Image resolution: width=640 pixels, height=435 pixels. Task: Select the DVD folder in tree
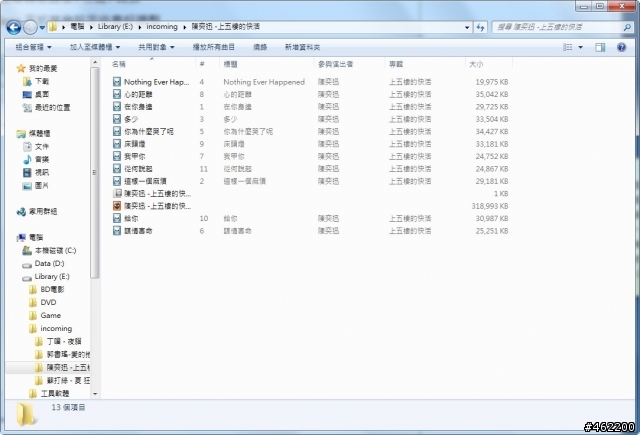click(x=48, y=302)
